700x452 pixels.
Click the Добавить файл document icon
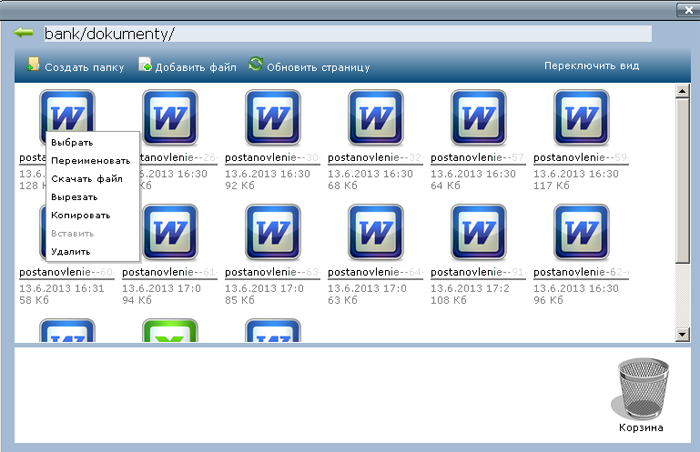pos(145,64)
